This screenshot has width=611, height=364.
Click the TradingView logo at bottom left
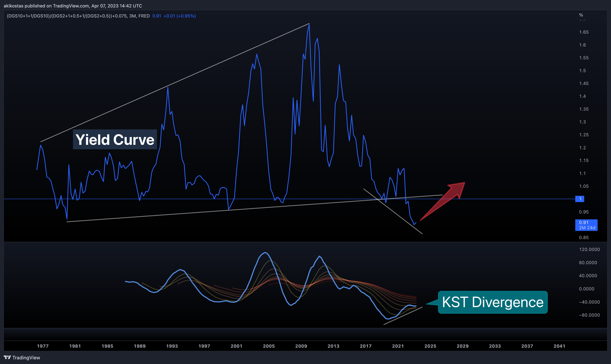click(x=22, y=358)
